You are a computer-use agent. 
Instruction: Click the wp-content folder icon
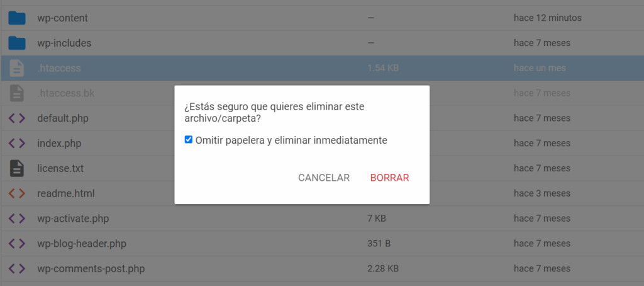(x=17, y=18)
